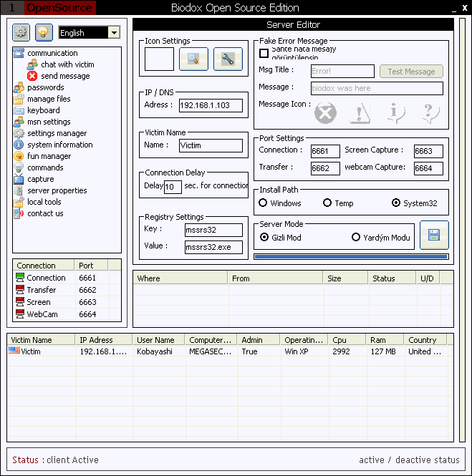Click the gear settings icon at top left
Image resolution: width=472 pixels, height=476 pixels.
click(21, 32)
